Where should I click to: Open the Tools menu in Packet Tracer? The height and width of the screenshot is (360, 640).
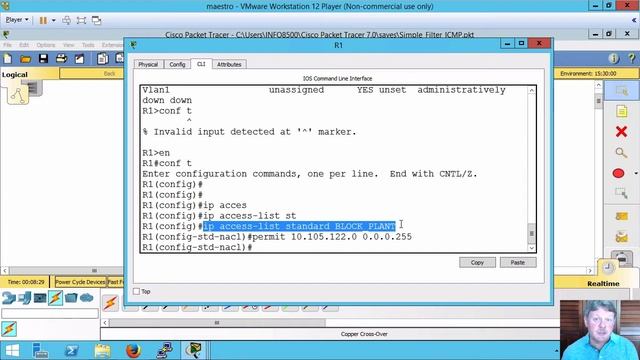[x=88, y=45]
